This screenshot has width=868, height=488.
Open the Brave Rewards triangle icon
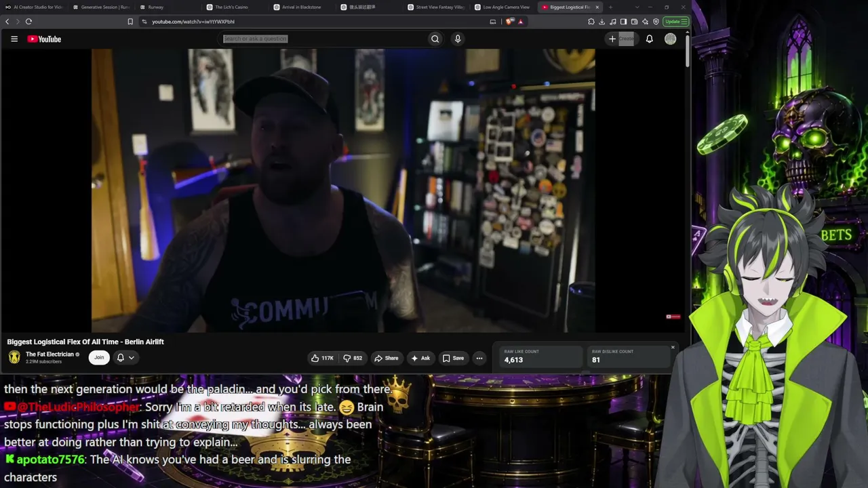(x=520, y=21)
